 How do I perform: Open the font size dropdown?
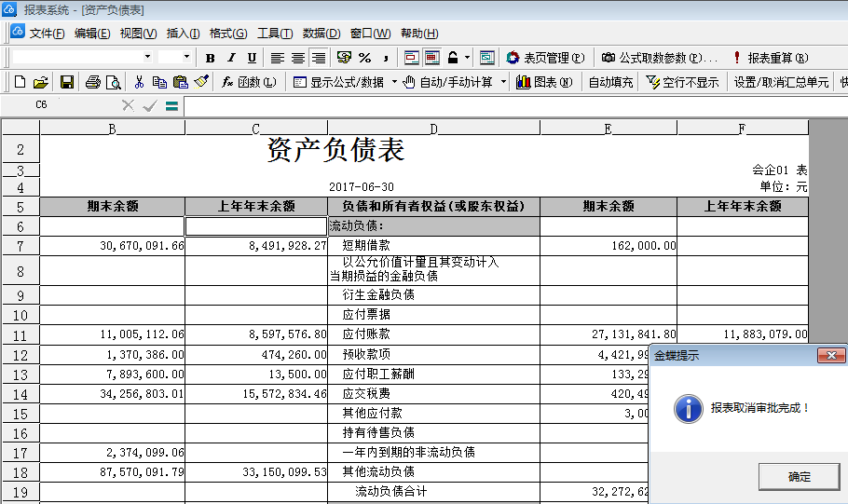pos(186,57)
